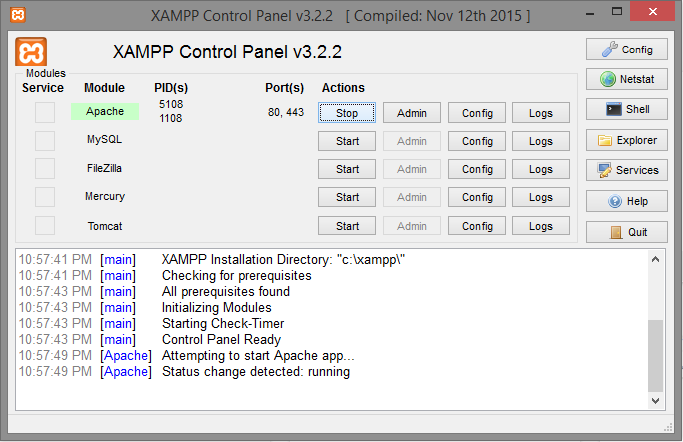
Task: Open the Explorer folder button
Action: [627, 140]
